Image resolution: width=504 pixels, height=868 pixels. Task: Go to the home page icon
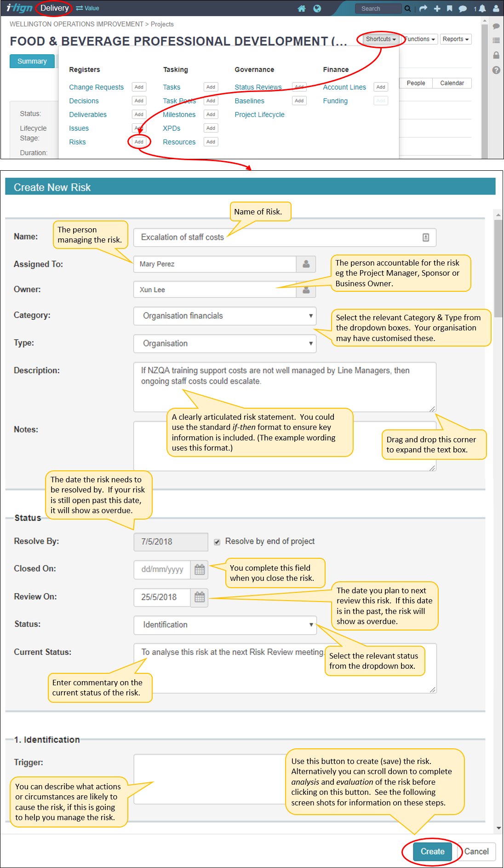[x=302, y=8]
